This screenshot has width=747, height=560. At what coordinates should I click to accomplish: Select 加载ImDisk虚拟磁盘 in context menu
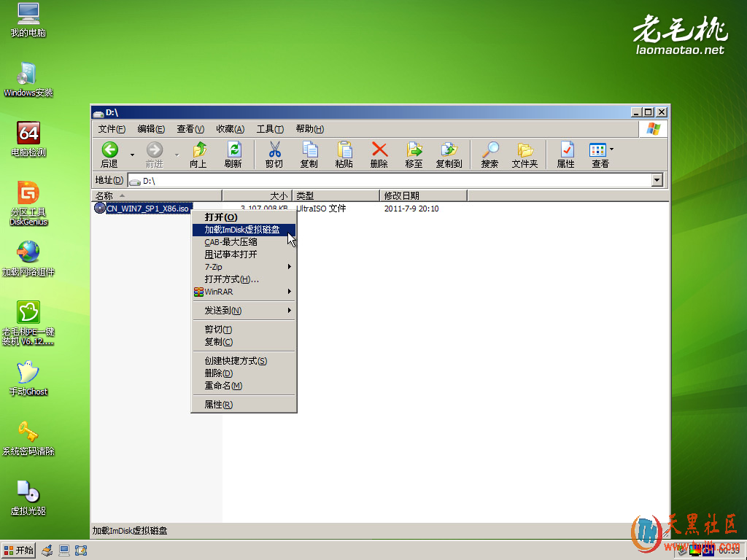point(242,230)
